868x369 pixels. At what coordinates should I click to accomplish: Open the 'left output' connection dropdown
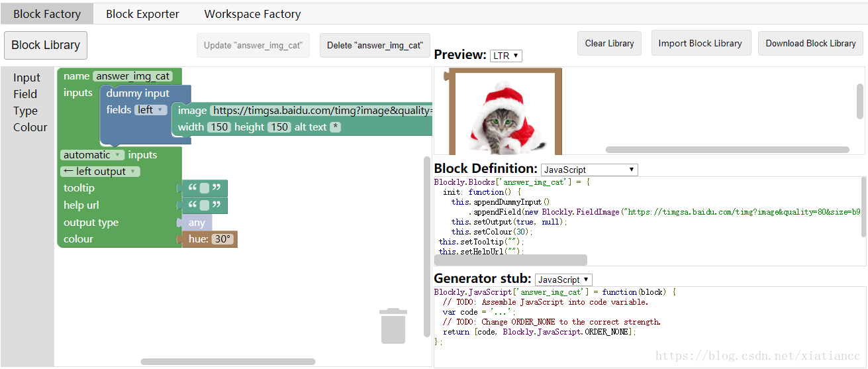click(x=99, y=172)
